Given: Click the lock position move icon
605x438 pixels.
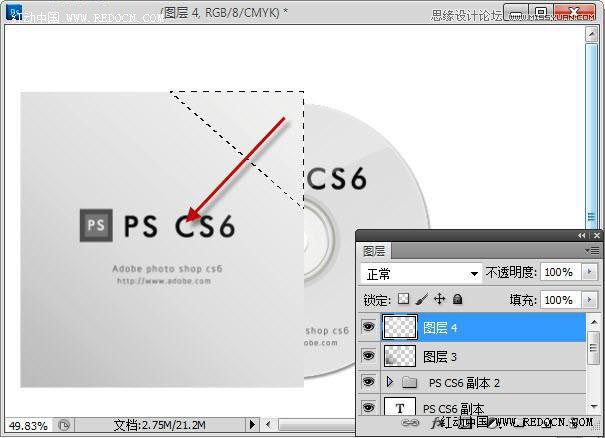Looking at the screenshot, I should 439,299.
